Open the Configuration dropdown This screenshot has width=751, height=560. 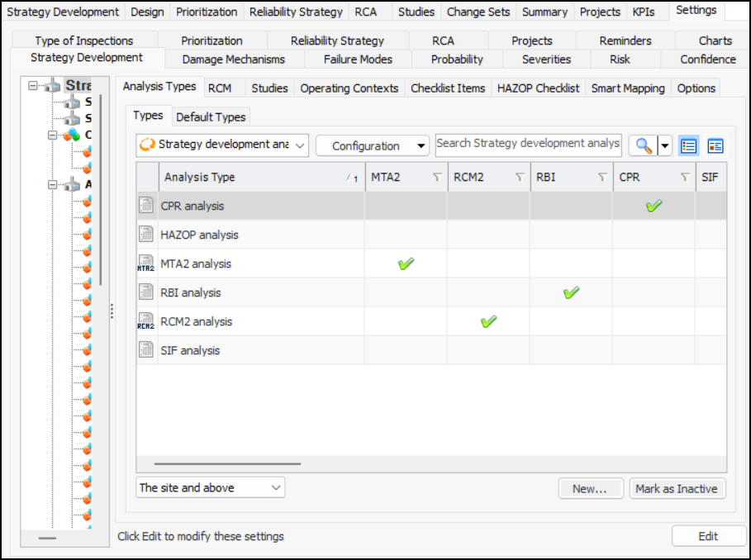[373, 146]
